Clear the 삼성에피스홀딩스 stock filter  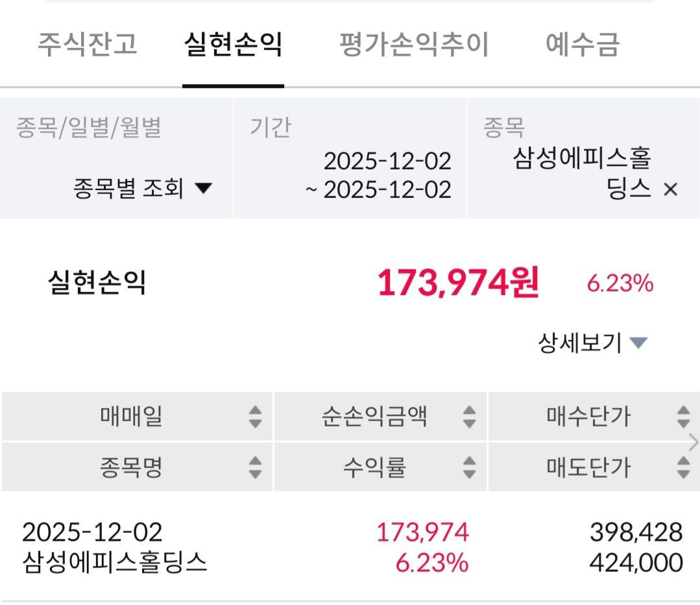[671, 190]
